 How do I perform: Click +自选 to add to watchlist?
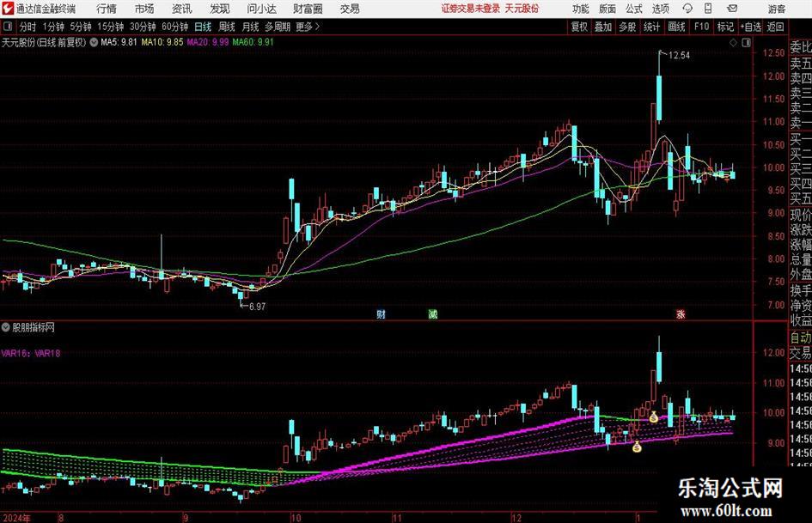751,27
